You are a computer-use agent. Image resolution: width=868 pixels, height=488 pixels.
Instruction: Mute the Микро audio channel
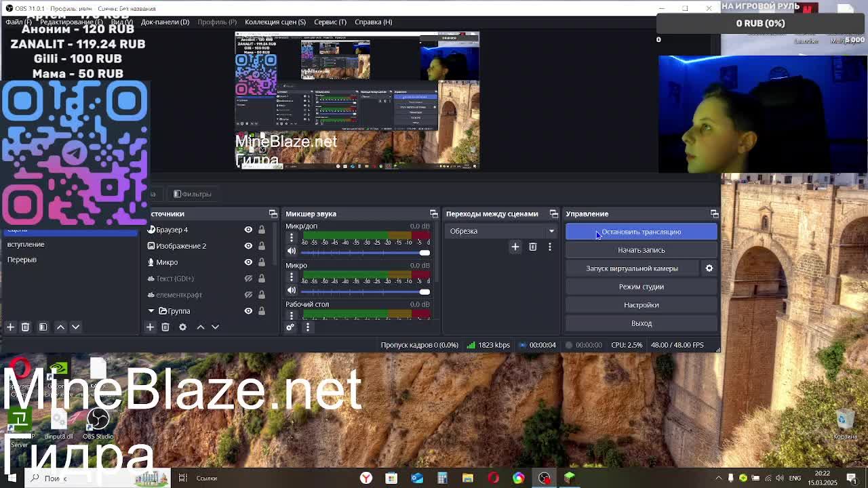[292, 291]
